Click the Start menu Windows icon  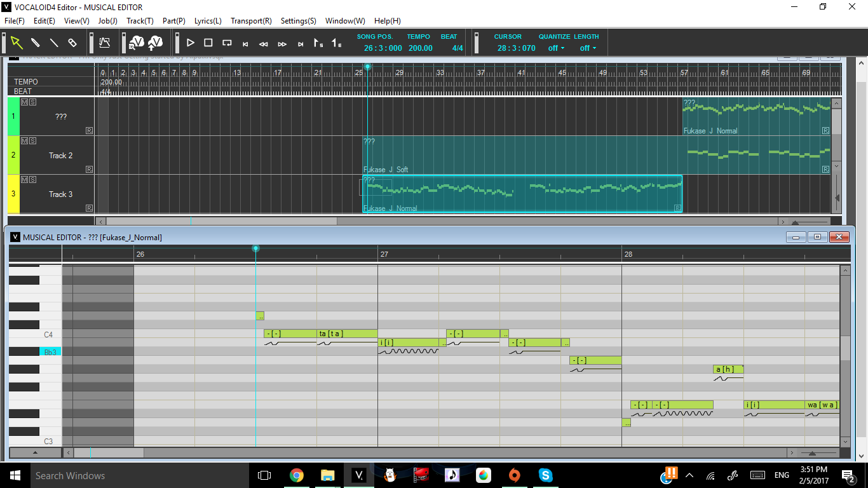point(15,475)
